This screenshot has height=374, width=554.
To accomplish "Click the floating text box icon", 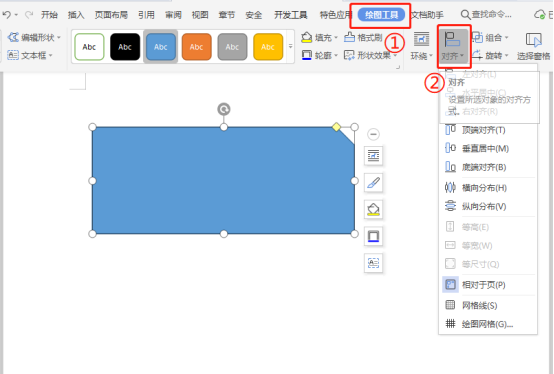I will (373, 263).
